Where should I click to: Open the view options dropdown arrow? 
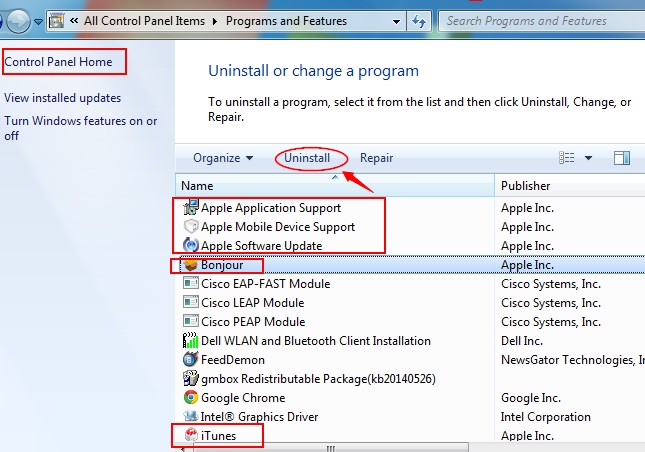[588, 158]
